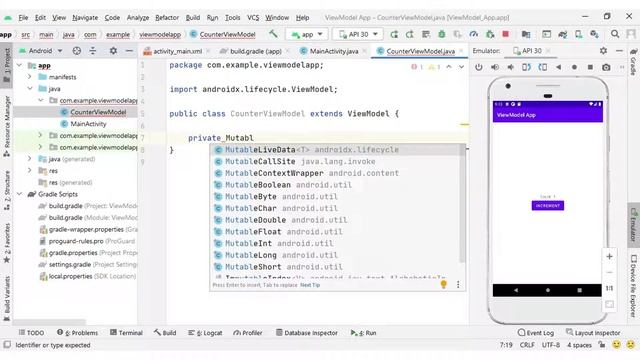Take emulator screenshot with camera icon

coord(606,67)
